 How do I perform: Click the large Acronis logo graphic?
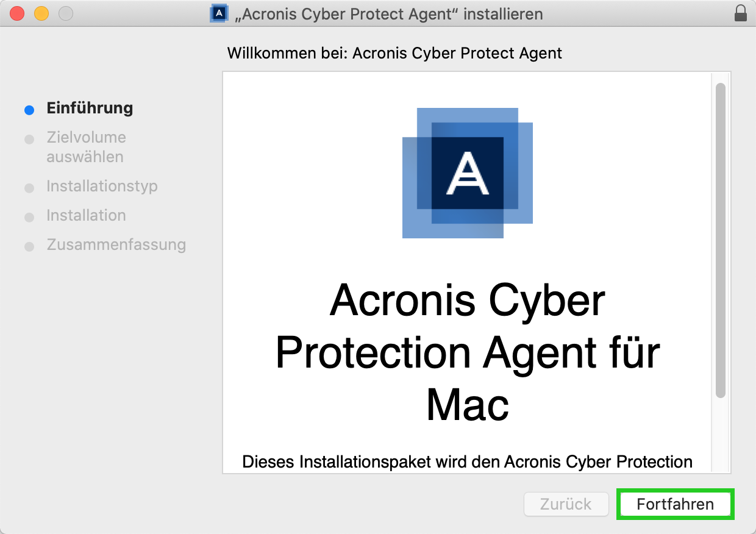point(467,173)
